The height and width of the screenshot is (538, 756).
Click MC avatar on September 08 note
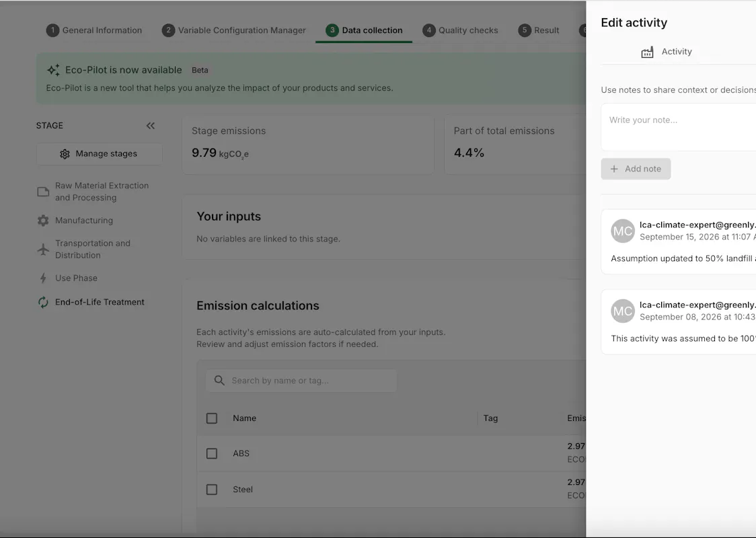pyautogui.click(x=622, y=311)
